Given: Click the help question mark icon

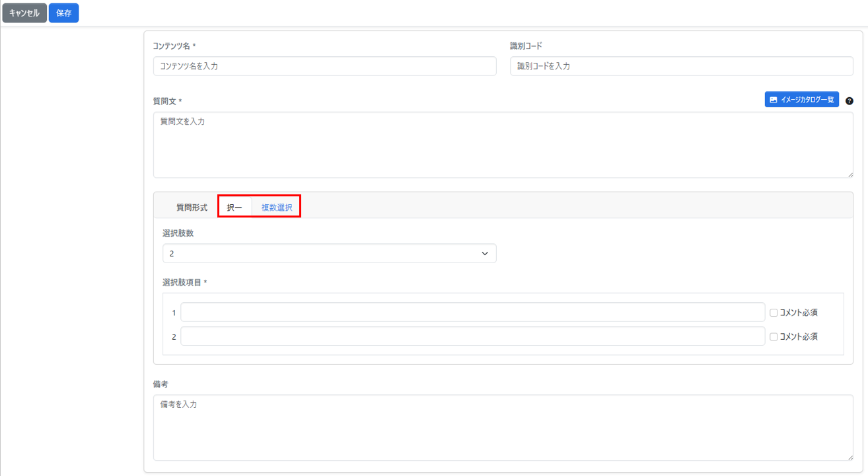Looking at the screenshot, I should click(x=850, y=101).
